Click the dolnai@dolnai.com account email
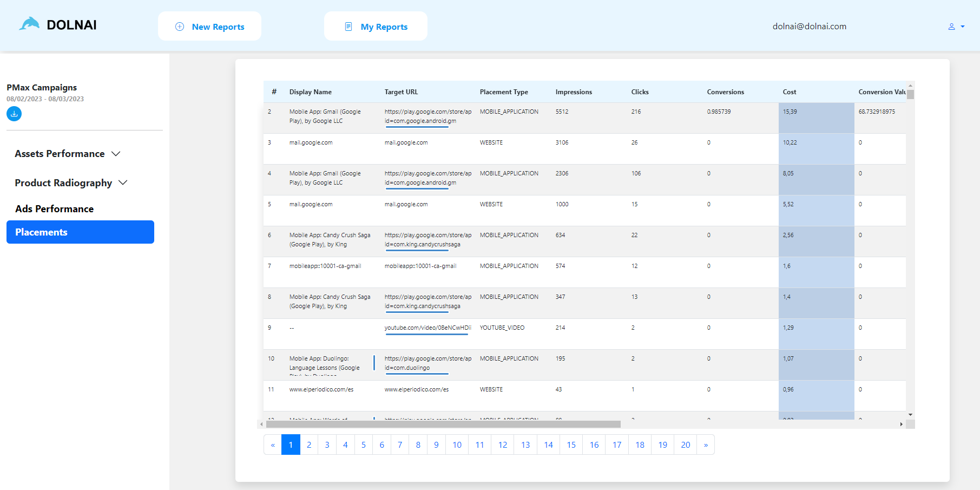Image resolution: width=980 pixels, height=490 pixels. coord(809,27)
